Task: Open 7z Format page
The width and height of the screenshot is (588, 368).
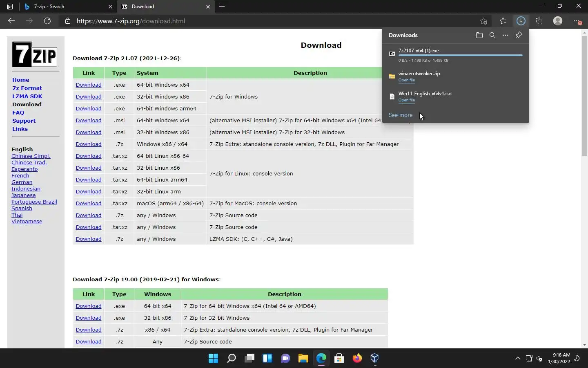Action: tap(27, 88)
